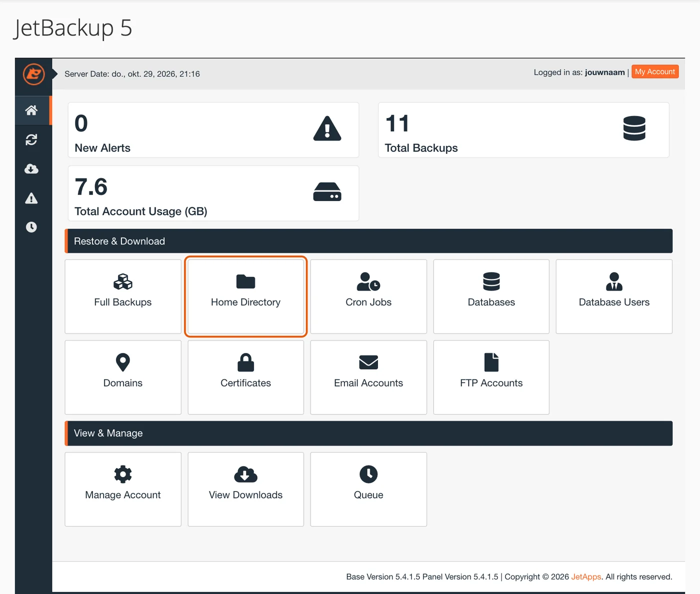Open the queue clock icon in sidebar
Screen dimensions: 700x594
[x=31, y=227]
